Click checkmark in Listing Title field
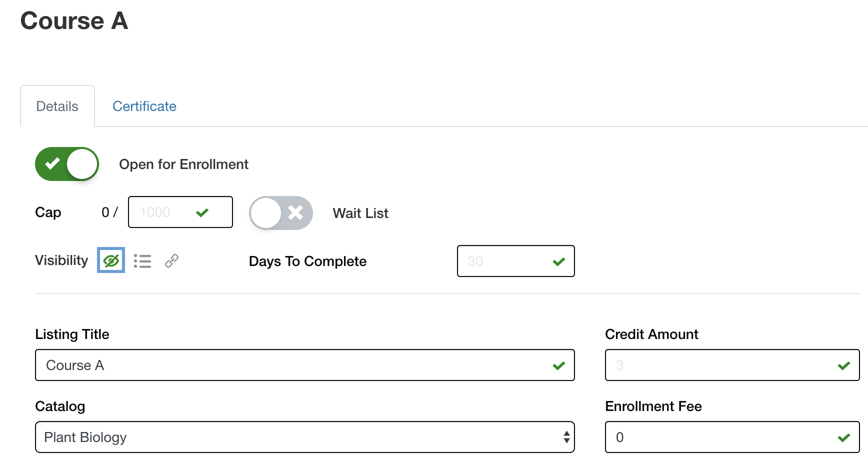 pos(558,365)
